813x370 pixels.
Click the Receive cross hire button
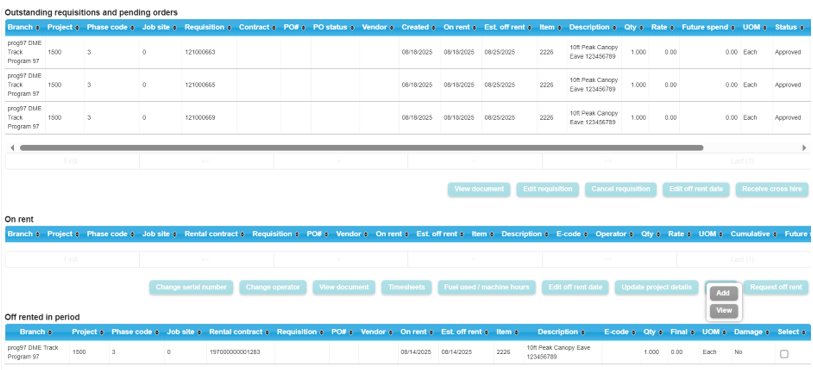pyautogui.click(x=772, y=189)
